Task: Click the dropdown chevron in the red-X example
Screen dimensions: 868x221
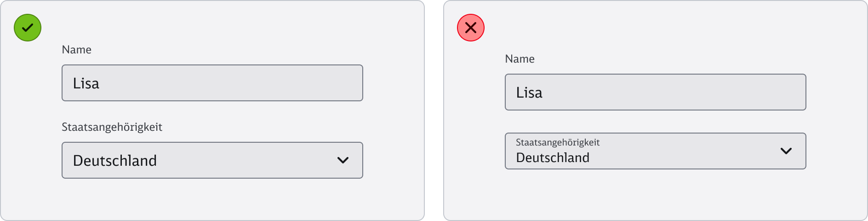Action: click(786, 151)
